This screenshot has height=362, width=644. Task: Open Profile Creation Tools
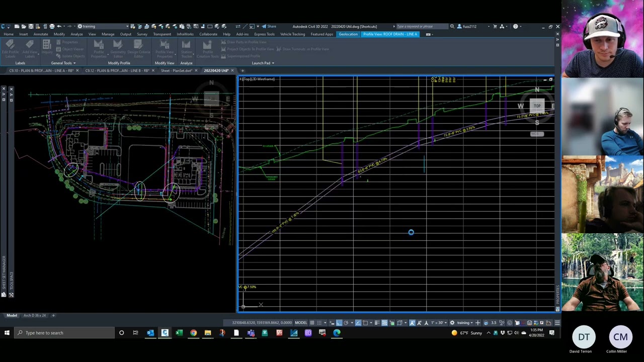(x=207, y=48)
